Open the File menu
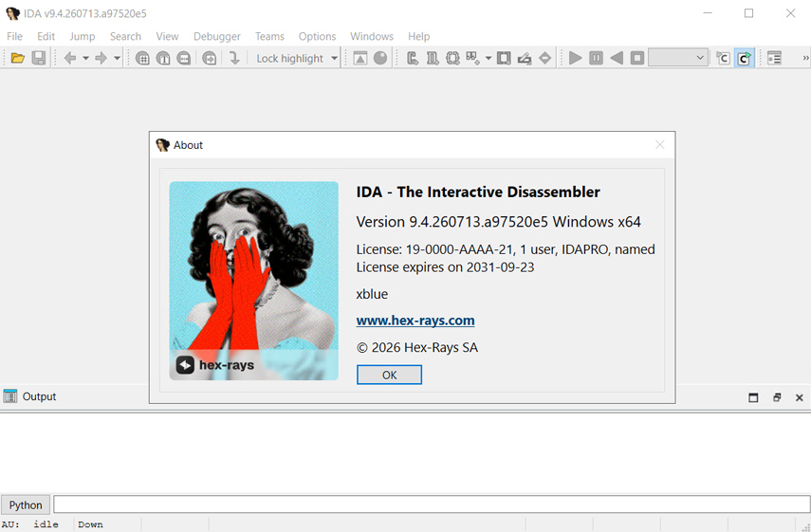 point(14,36)
